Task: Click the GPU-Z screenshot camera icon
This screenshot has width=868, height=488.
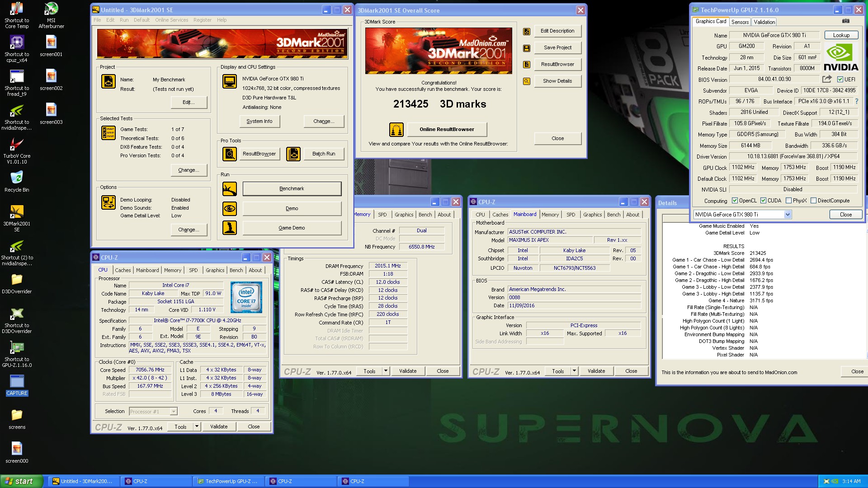Action: (x=845, y=21)
